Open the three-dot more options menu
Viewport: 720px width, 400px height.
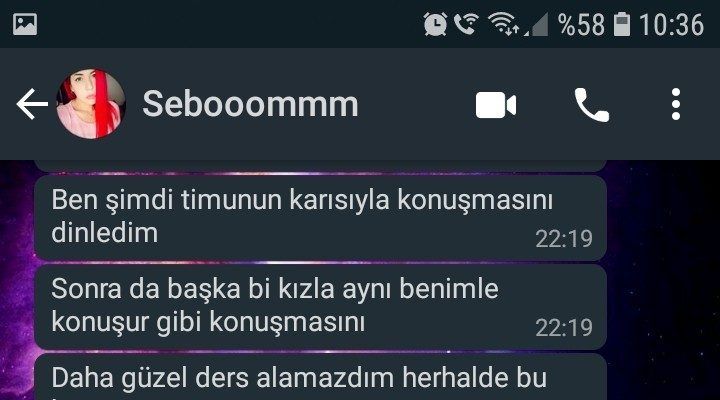(x=675, y=105)
